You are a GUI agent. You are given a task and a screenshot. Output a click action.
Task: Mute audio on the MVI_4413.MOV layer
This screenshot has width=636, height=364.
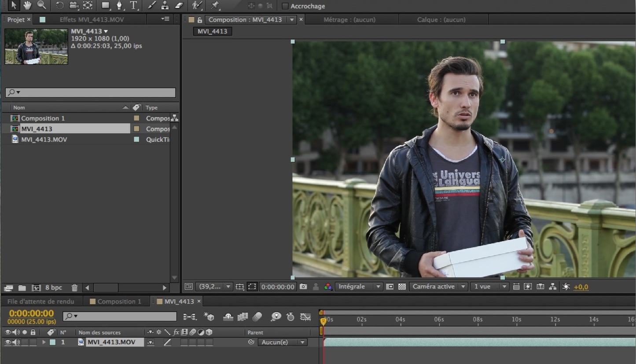[x=16, y=342]
